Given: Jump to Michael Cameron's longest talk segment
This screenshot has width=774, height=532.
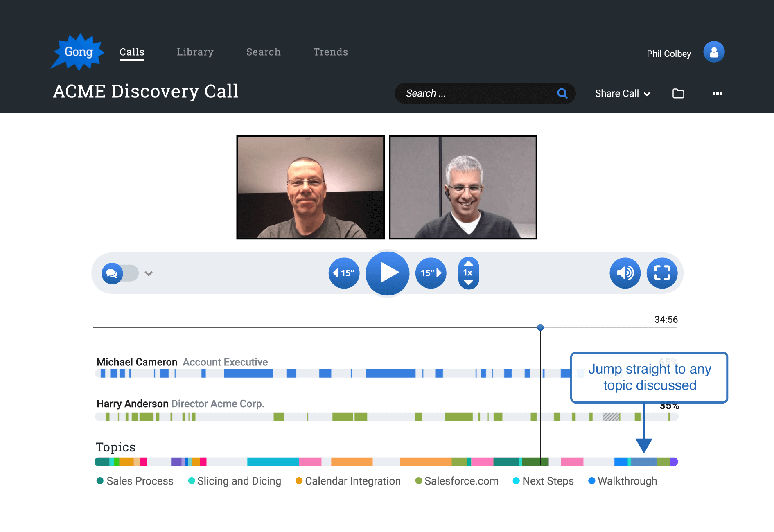Looking at the screenshot, I should click(x=390, y=373).
